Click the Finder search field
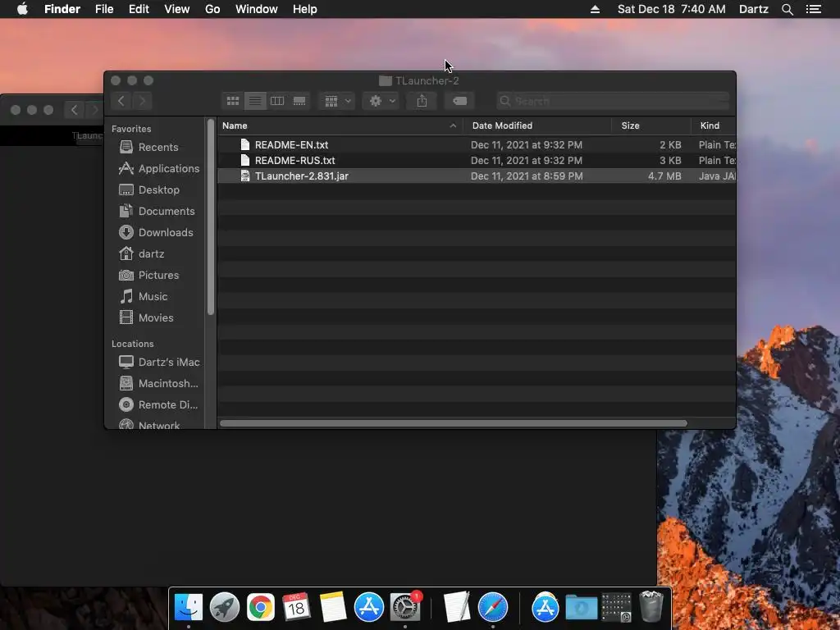This screenshot has width=840, height=630. tap(612, 101)
